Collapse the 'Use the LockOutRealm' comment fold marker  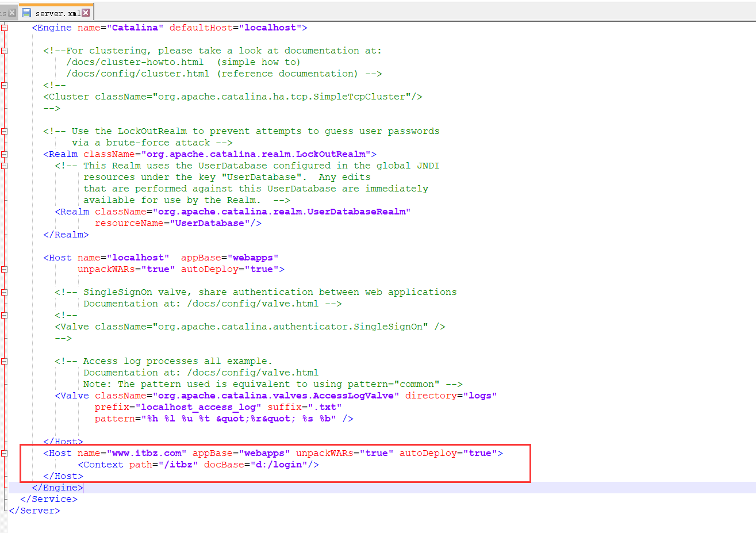4,131
